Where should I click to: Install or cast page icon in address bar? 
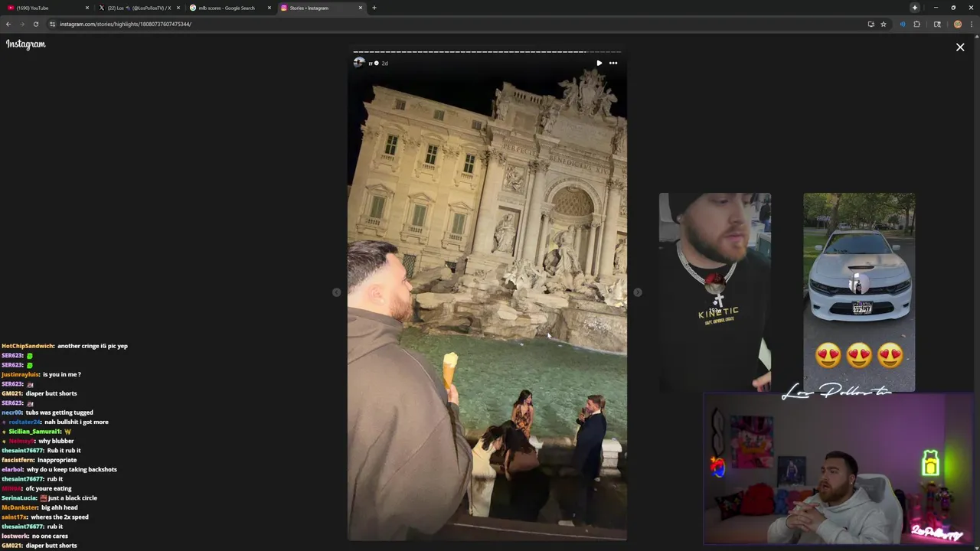tap(871, 24)
